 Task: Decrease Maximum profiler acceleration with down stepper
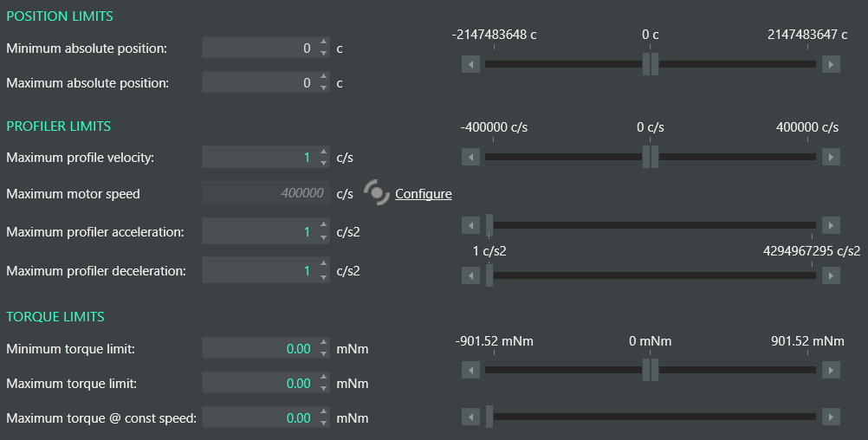323,237
